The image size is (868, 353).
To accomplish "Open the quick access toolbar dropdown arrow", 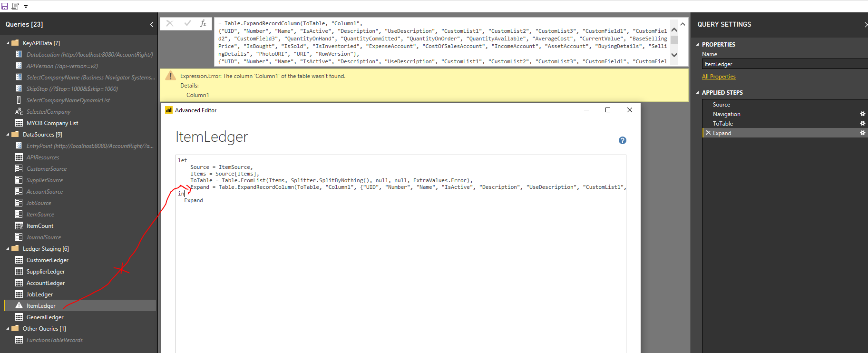I will (x=26, y=7).
